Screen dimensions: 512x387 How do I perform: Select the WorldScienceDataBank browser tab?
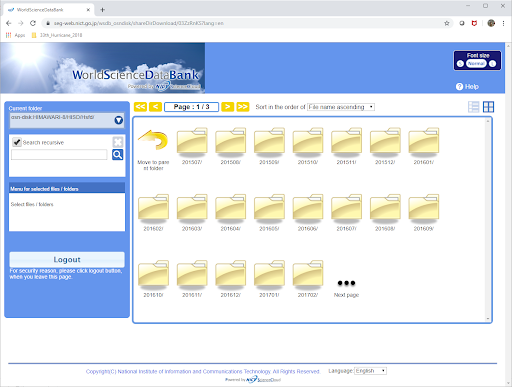[x=49, y=10]
